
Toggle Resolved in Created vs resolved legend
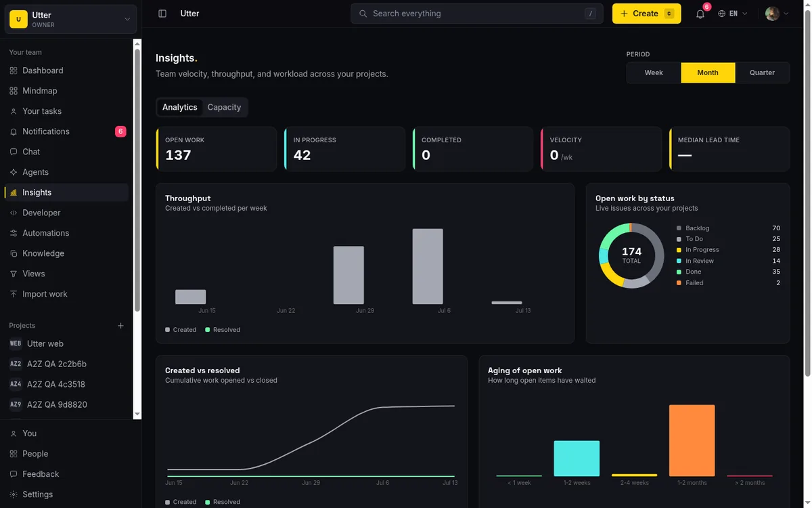click(223, 502)
